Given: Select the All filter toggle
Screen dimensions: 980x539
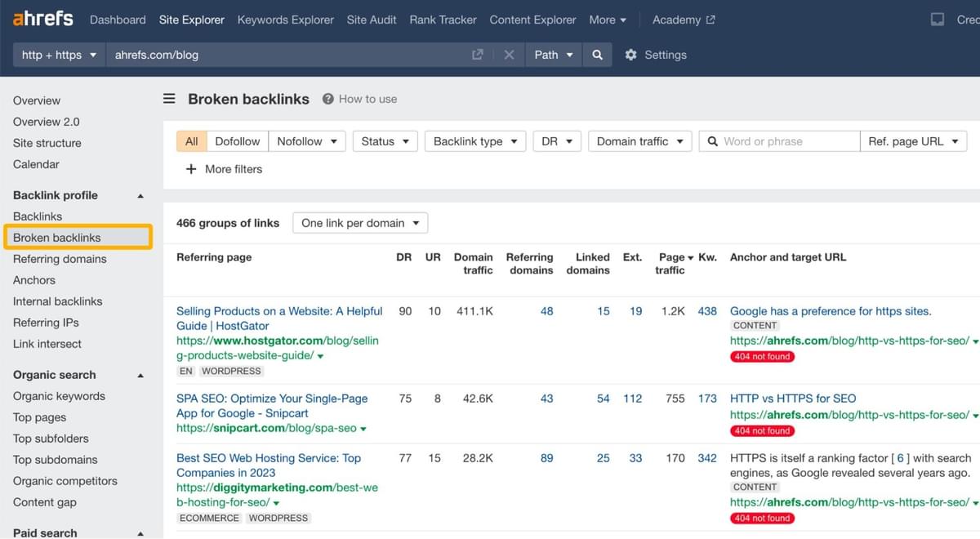Looking at the screenshot, I should point(192,141).
